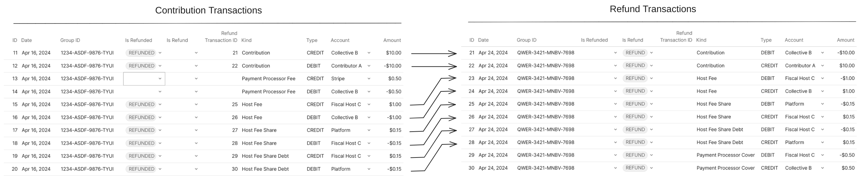The image size is (868, 179).
Task: Click the Amount column header in the Refund table
Action: pos(845,40)
